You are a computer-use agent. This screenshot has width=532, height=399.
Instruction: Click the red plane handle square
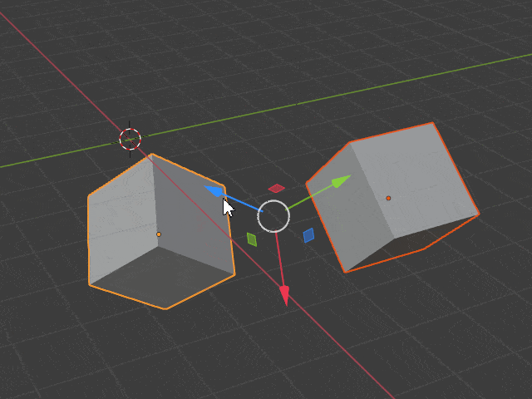coord(277,188)
